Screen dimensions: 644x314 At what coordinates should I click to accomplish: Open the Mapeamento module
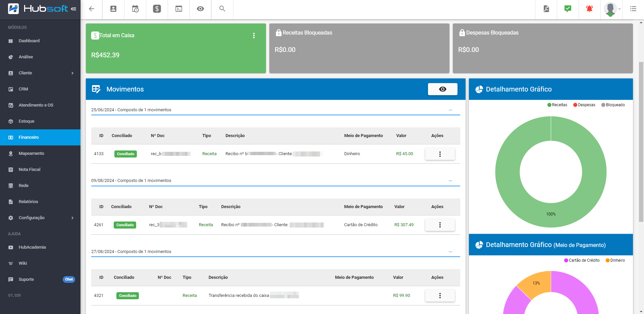click(x=40, y=153)
